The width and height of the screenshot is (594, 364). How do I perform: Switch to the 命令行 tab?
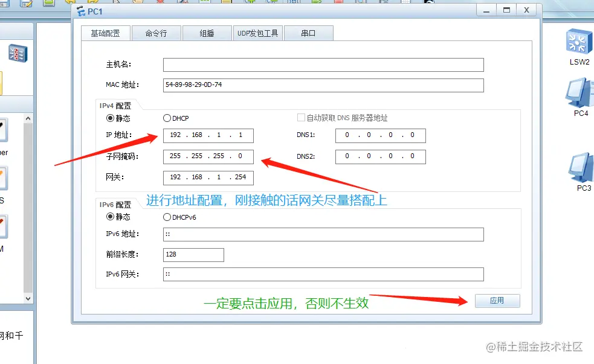[156, 33]
